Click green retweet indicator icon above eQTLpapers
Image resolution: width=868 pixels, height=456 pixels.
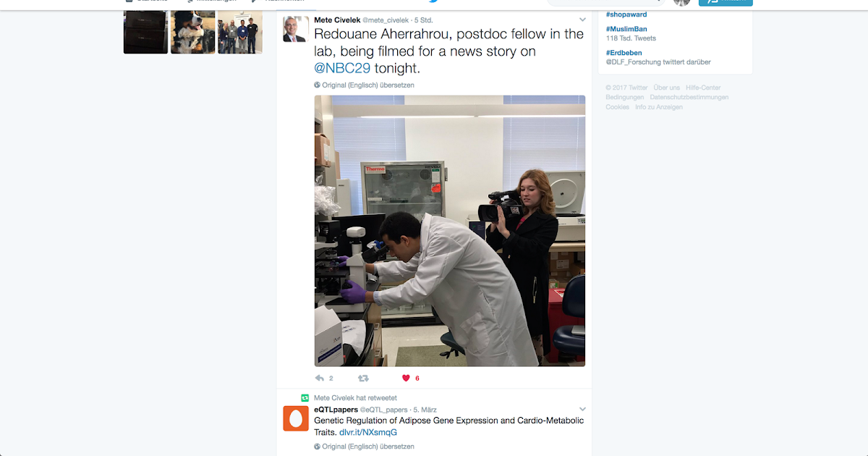click(305, 397)
